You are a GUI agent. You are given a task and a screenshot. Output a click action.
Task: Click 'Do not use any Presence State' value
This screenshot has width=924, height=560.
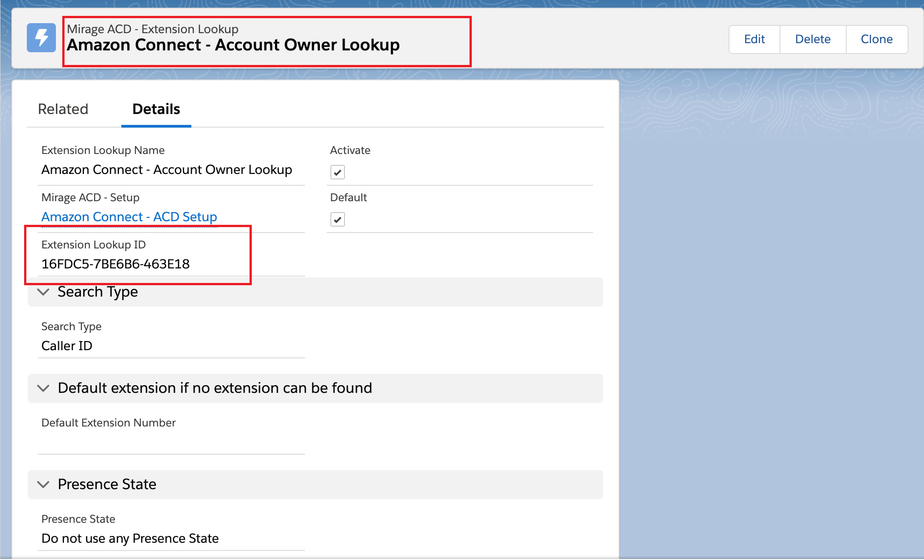click(x=130, y=539)
